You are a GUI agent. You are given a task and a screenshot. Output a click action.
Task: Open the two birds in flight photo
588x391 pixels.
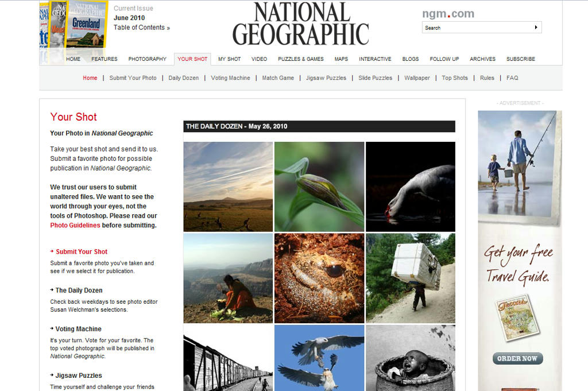click(319, 358)
